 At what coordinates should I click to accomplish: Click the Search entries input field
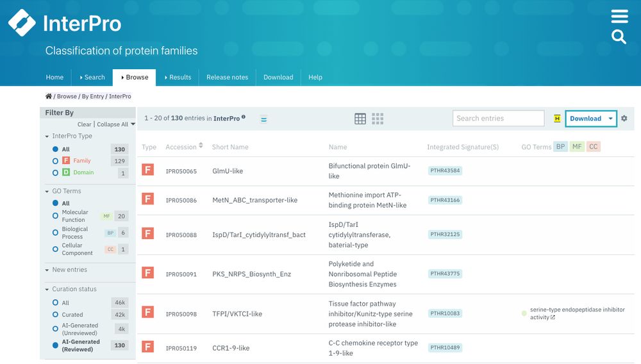[x=498, y=119]
